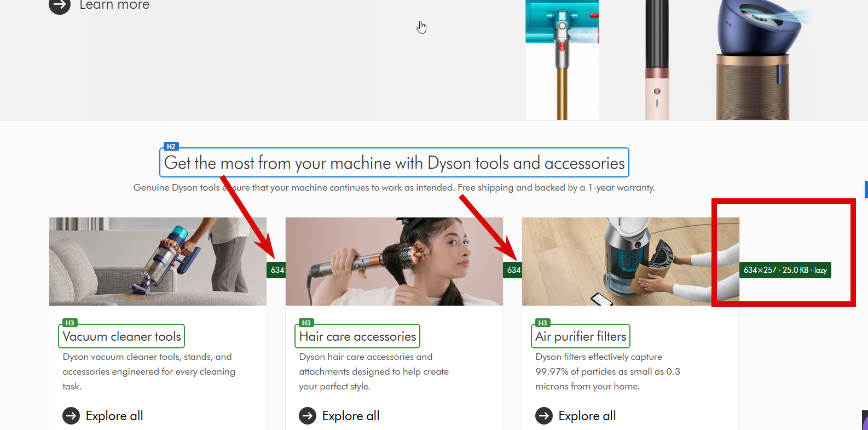The height and width of the screenshot is (430, 868).
Task: Click the hero banner vacuum product image
Action: tap(562, 60)
